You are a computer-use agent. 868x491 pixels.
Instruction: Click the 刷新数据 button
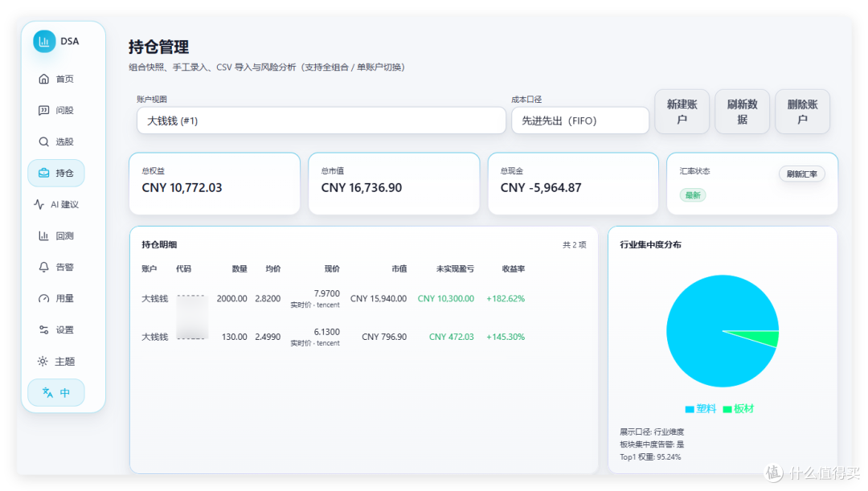coord(743,111)
